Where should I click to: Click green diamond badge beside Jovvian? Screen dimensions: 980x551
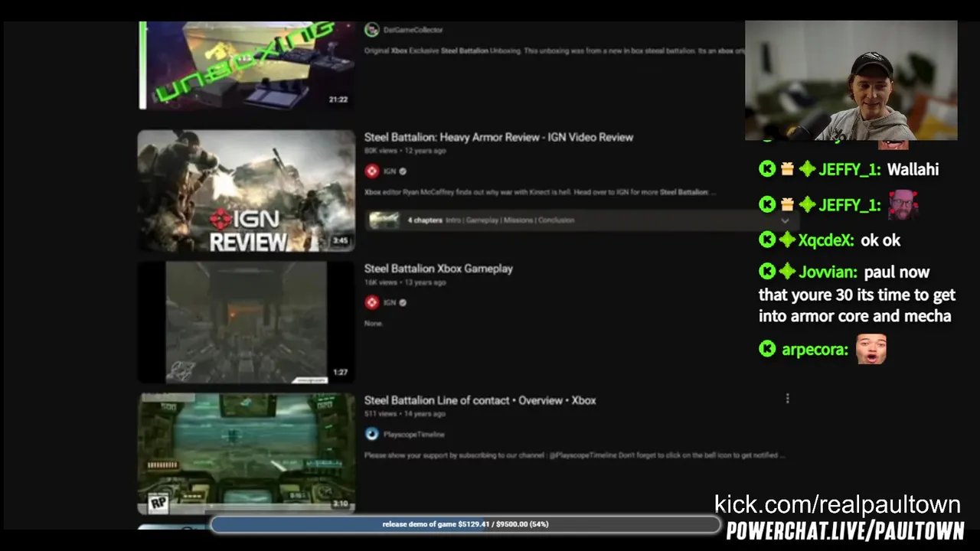coord(787,272)
